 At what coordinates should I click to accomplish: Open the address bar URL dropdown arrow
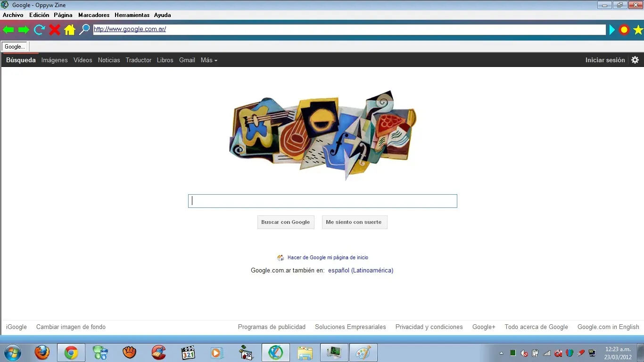(611, 30)
